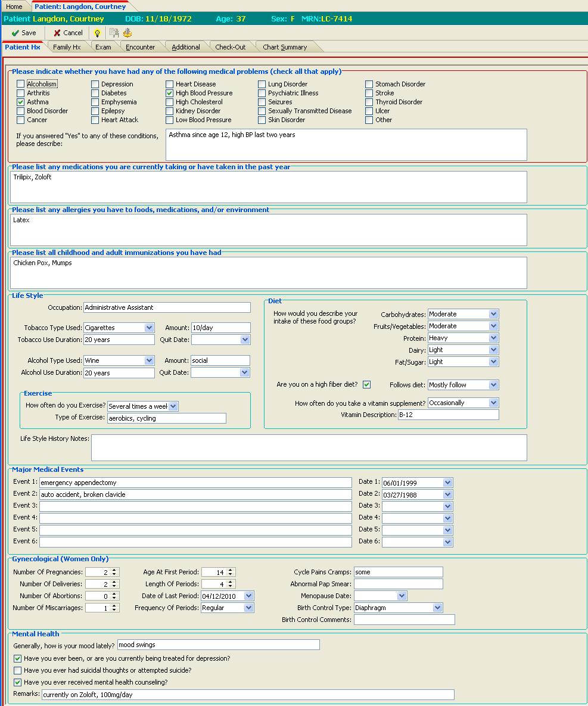Viewport: 588px width, 706px height.
Task: Click the yellow lightbulb hint icon
Action: pos(97,33)
